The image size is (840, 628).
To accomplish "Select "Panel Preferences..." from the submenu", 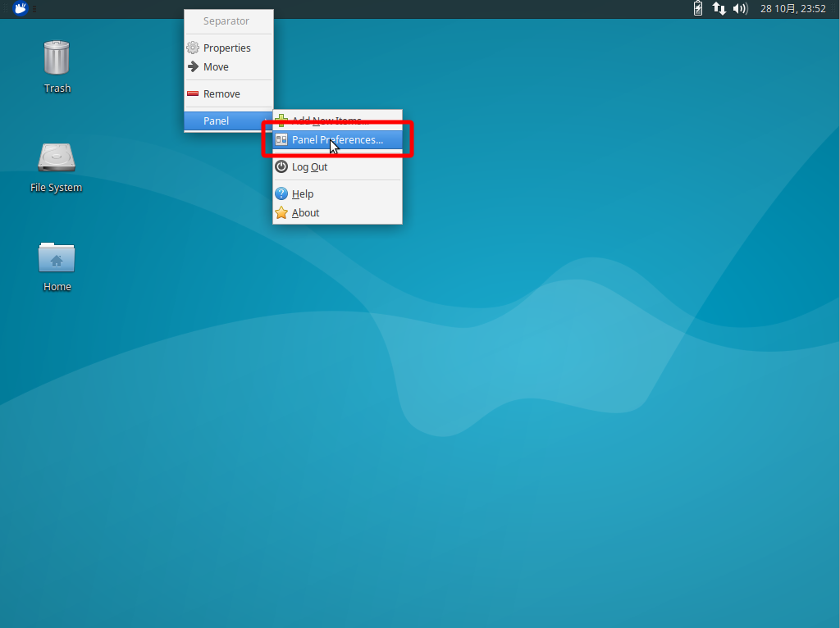I will (339, 139).
